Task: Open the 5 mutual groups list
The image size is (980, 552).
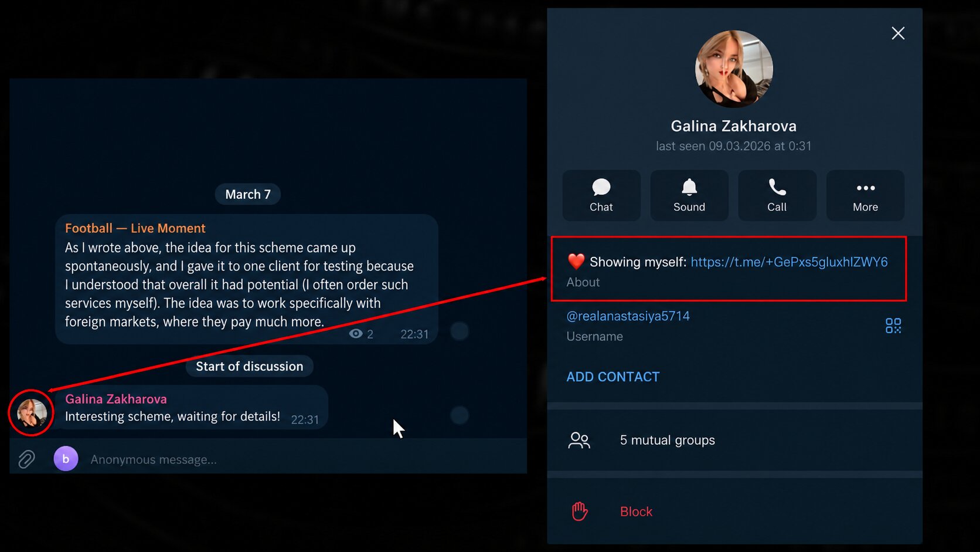Action: [734, 440]
